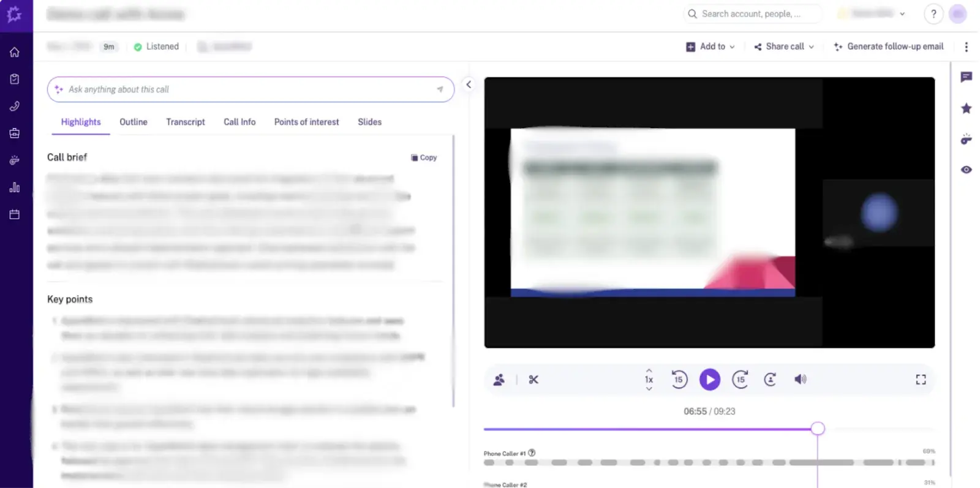Screen dimensions: 980x488
Task: Open the workspace dropdown next to search
Action: pos(872,14)
